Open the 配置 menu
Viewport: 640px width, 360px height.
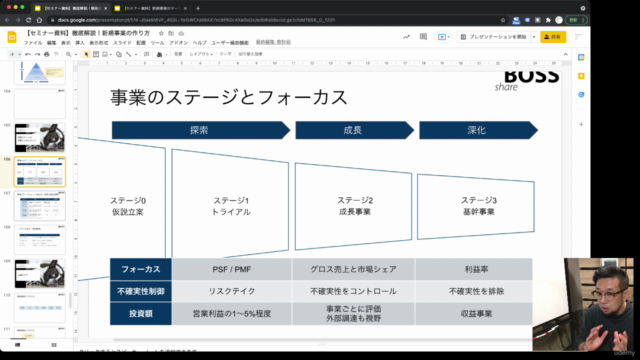tap(141, 43)
